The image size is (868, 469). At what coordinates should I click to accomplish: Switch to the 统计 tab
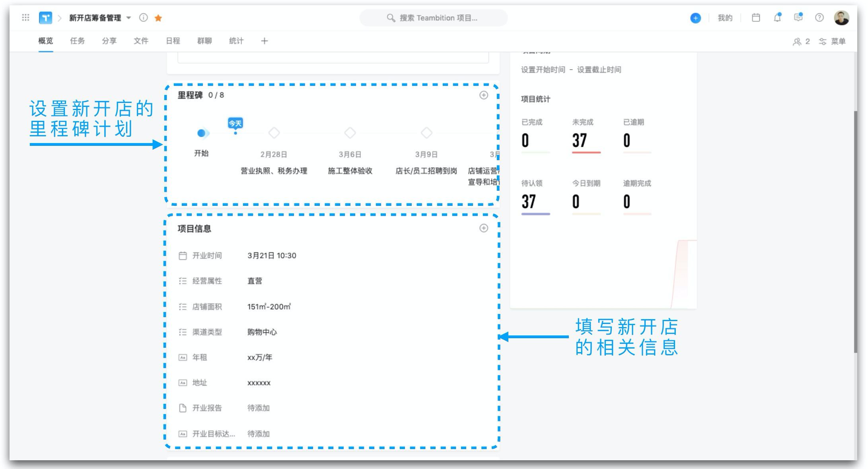tap(236, 41)
